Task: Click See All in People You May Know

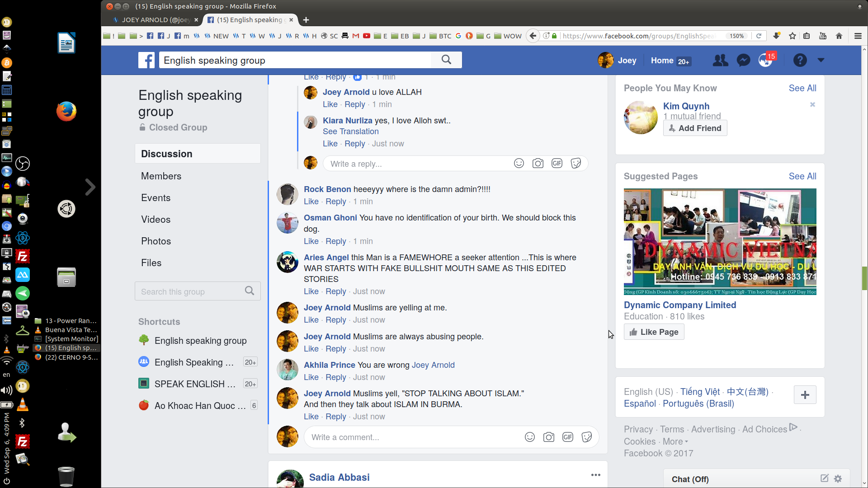Action: click(x=802, y=88)
